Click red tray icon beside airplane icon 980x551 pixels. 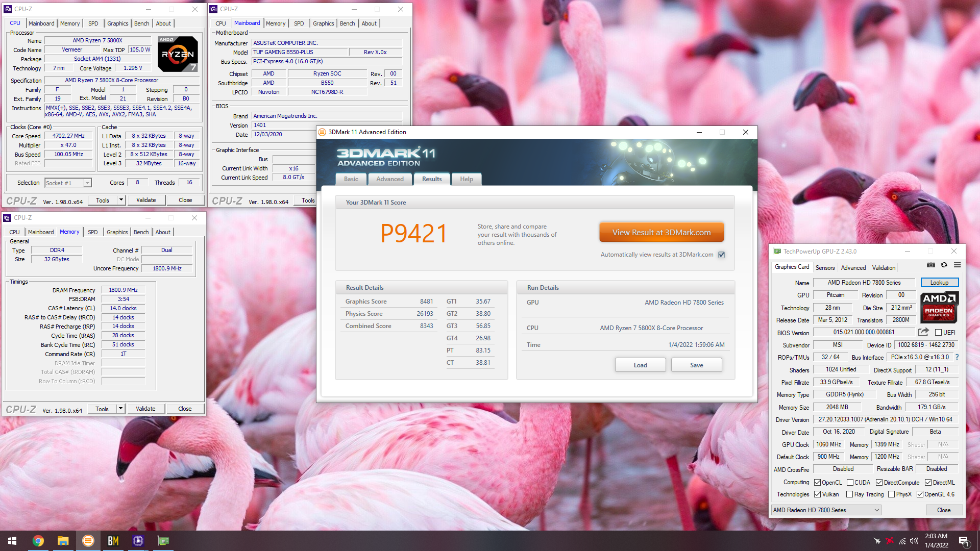890,541
